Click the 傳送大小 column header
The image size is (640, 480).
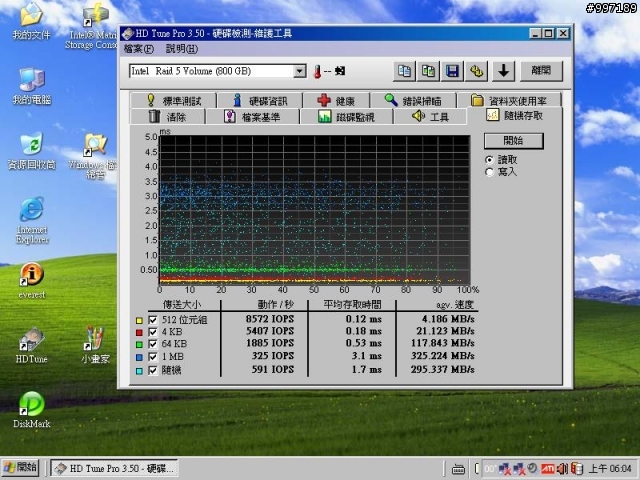coord(182,304)
